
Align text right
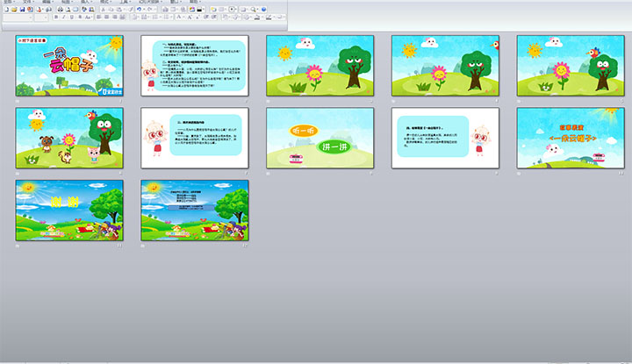tap(114, 18)
